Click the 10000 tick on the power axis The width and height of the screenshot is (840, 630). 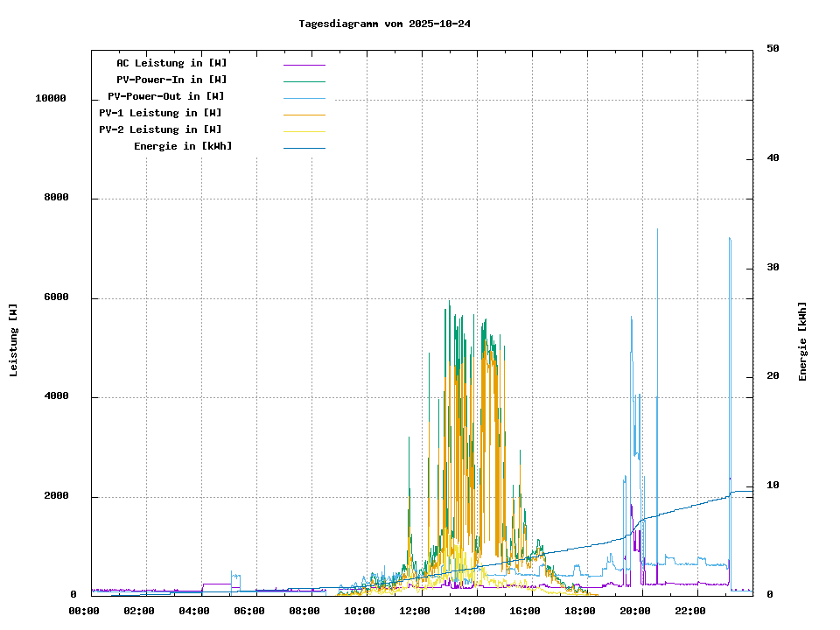[x=51, y=99]
